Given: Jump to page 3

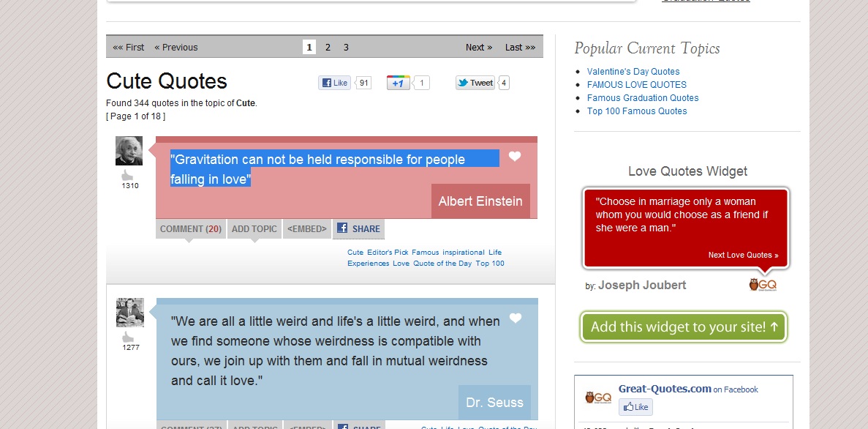Looking at the screenshot, I should click(346, 47).
